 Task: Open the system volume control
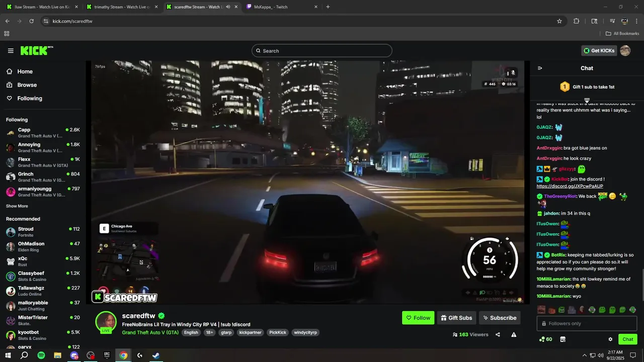pyautogui.click(x=601, y=355)
